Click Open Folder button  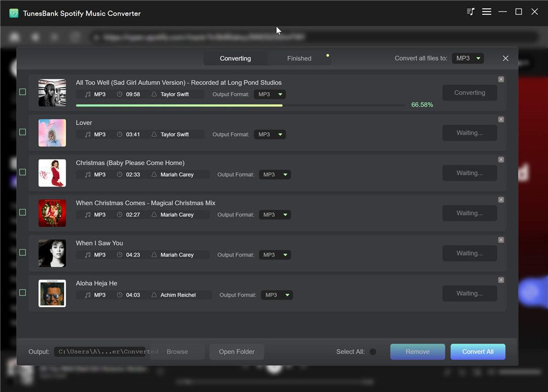237,351
